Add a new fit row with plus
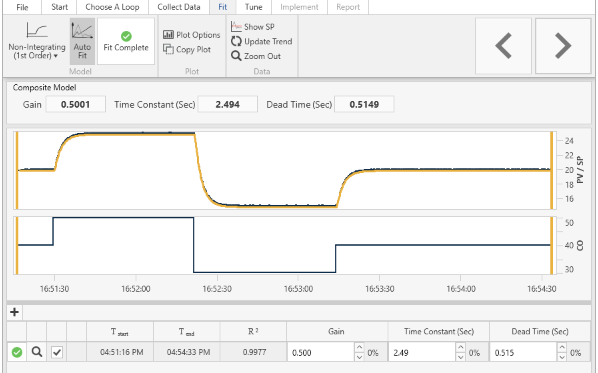The image size is (598, 373). click(x=14, y=312)
